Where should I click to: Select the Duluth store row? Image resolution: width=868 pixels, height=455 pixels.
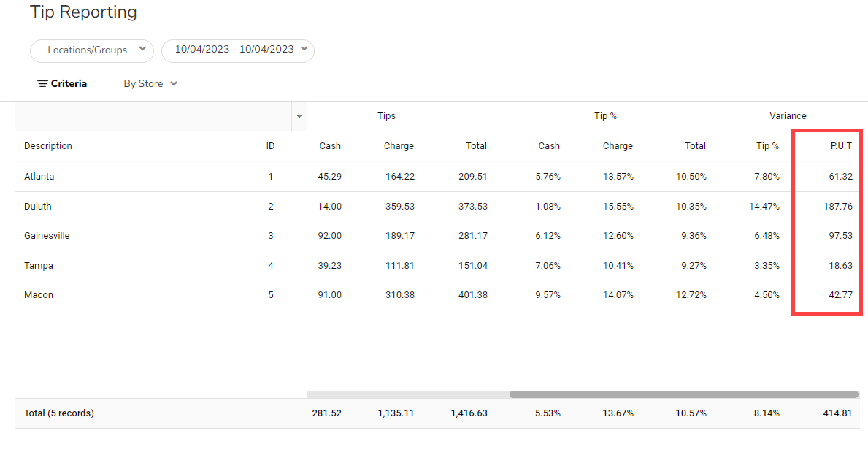(x=38, y=207)
